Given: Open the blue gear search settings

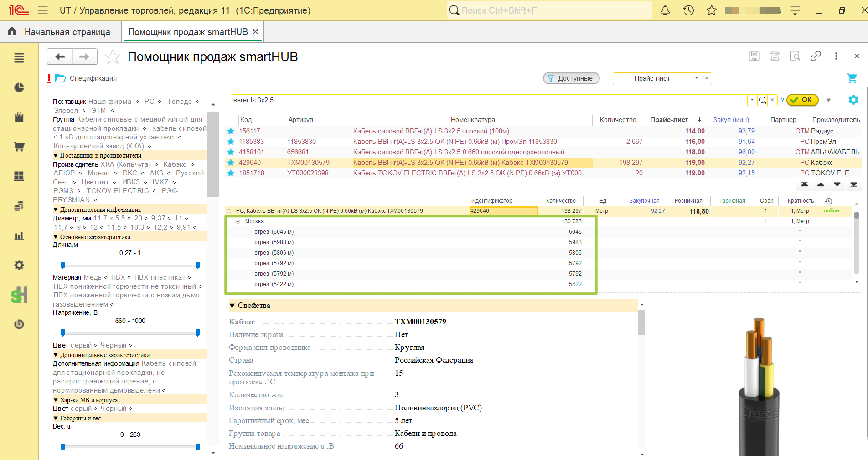Looking at the screenshot, I should click(x=853, y=100).
